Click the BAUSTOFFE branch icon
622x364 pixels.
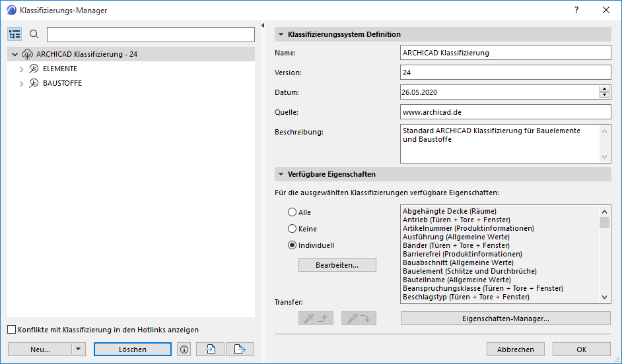pyautogui.click(x=34, y=83)
